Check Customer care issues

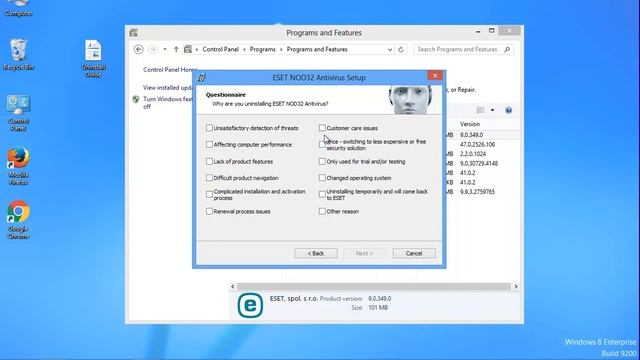[x=322, y=128]
